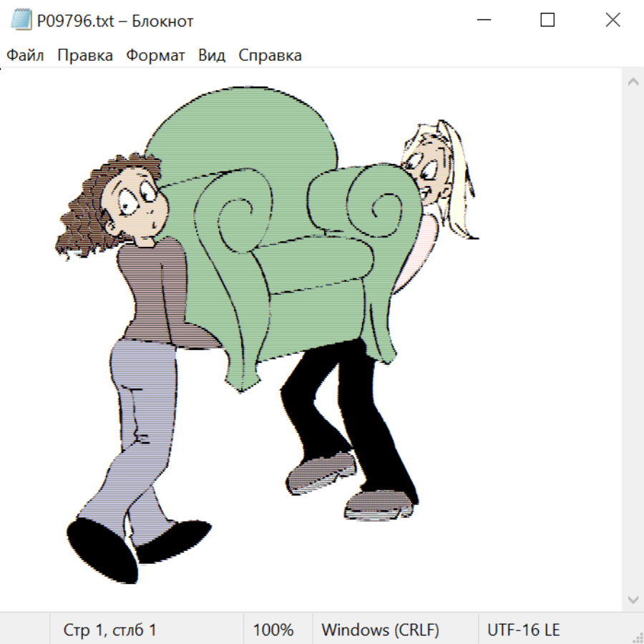Screen dimensions: 644x644
Task: Open the Файл menu
Action: (x=26, y=56)
